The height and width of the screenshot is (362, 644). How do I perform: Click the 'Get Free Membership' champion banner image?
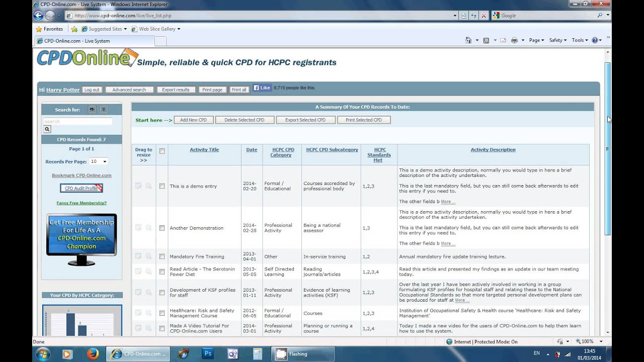tap(82, 241)
